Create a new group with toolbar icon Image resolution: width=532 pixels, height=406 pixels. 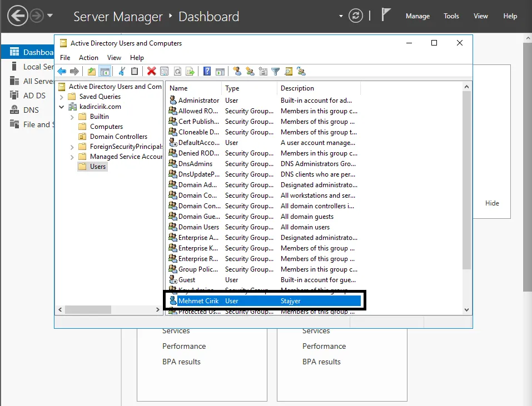click(250, 72)
